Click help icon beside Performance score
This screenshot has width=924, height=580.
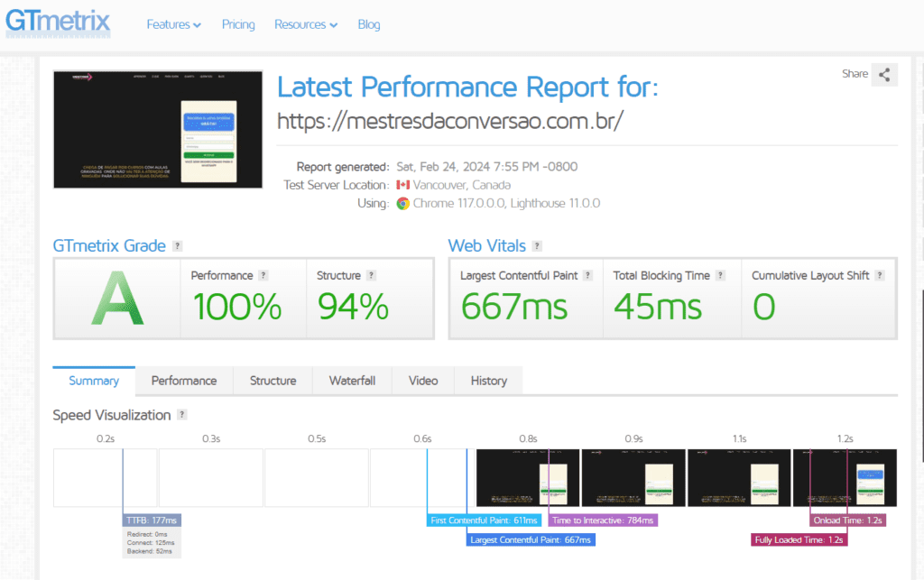point(263,276)
